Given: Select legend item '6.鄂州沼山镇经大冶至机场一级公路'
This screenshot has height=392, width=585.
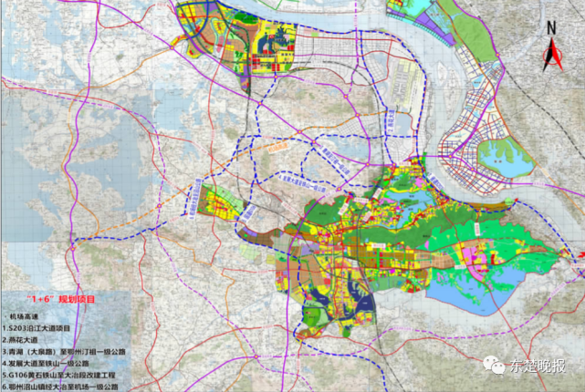Looking at the screenshot, I should tap(60, 387).
